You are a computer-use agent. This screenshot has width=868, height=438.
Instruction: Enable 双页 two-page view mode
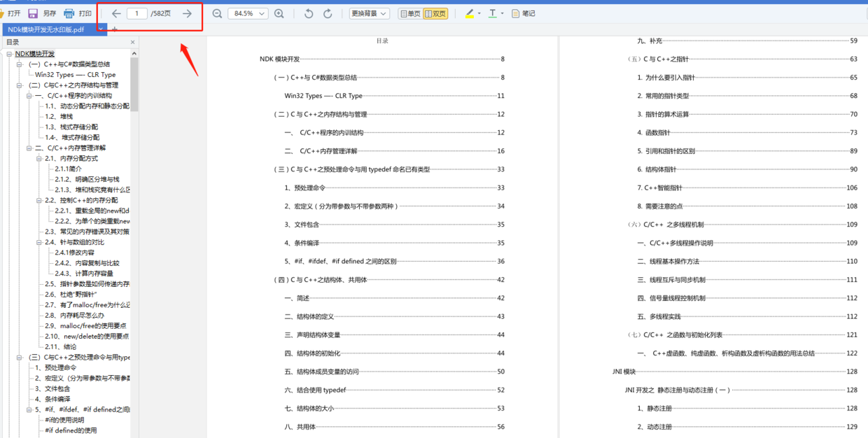click(x=435, y=13)
